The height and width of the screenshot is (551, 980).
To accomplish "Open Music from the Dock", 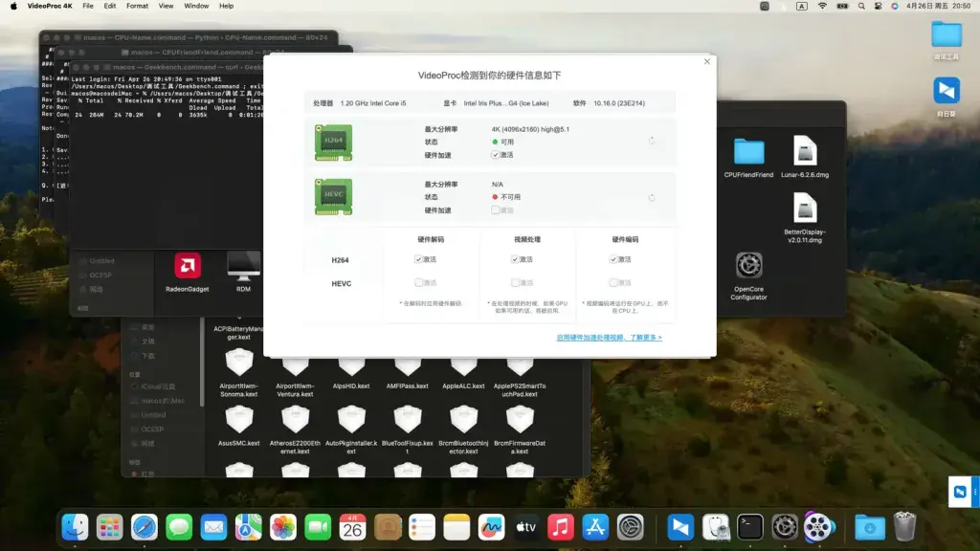I will pyautogui.click(x=561, y=527).
